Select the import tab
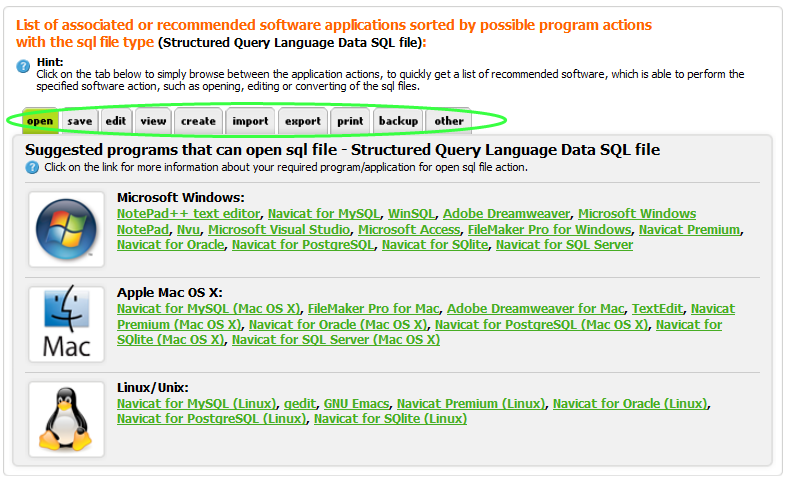The height and width of the screenshot is (480, 788). 250,121
